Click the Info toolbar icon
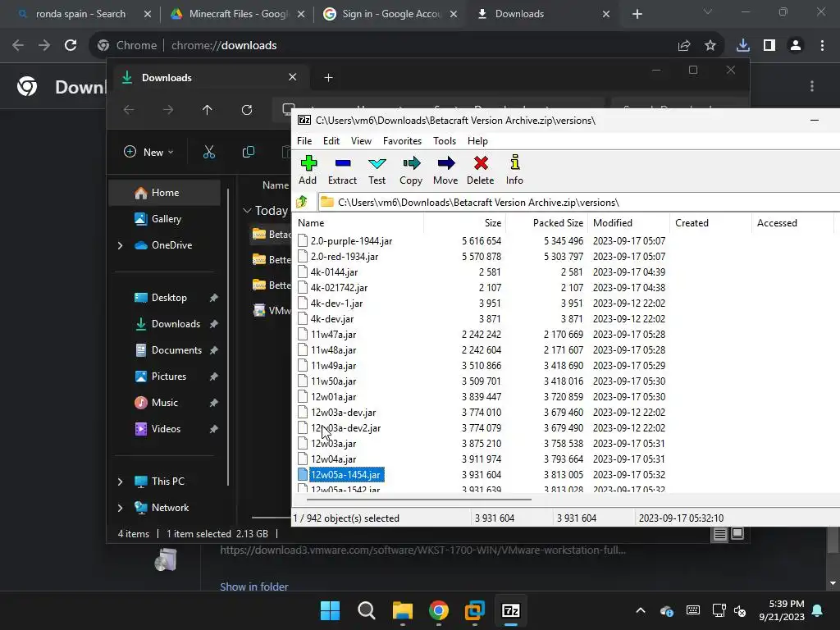This screenshot has width=840, height=630. 514,170
